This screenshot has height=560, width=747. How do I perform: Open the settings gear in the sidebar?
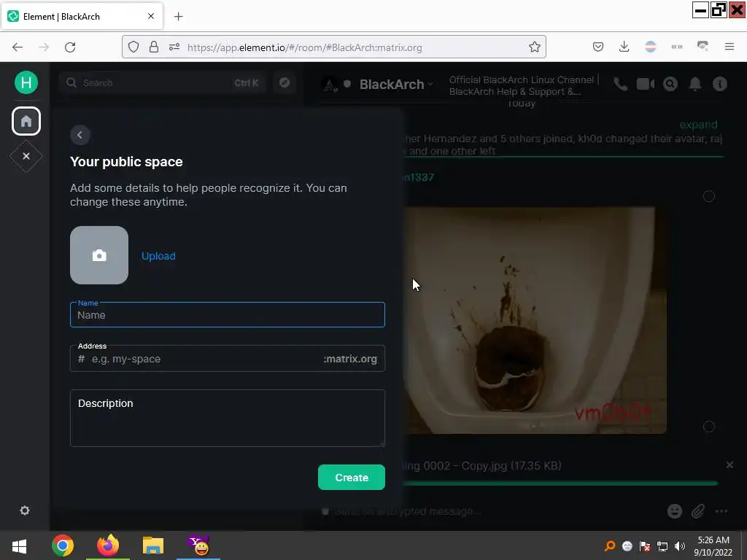[25, 510]
